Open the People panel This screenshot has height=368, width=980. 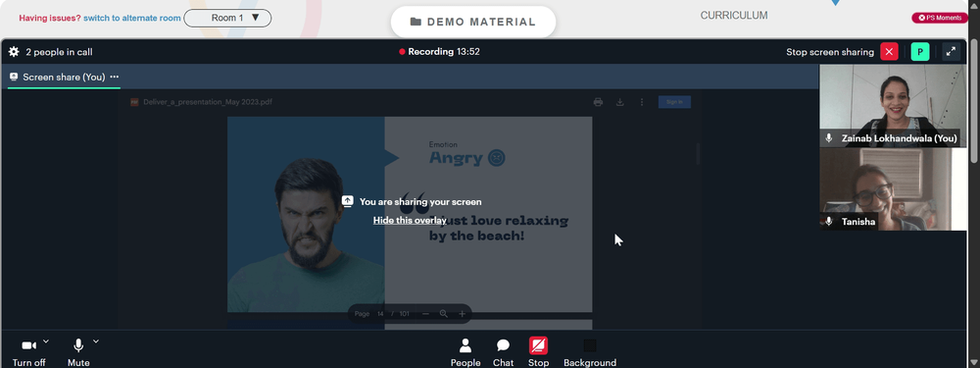pos(465,352)
